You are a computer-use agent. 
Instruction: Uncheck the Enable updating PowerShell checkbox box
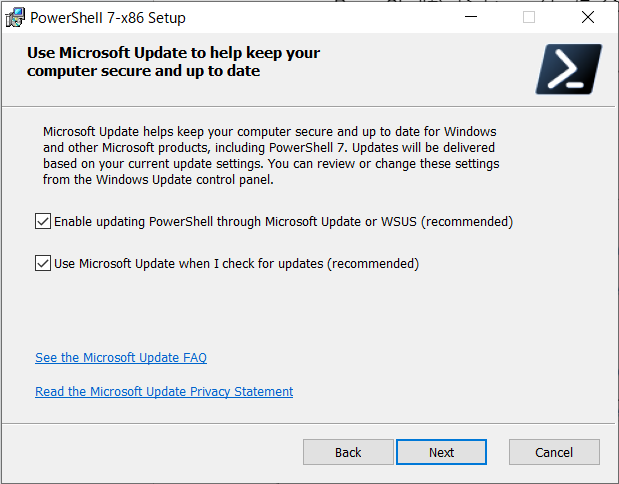click(43, 221)
